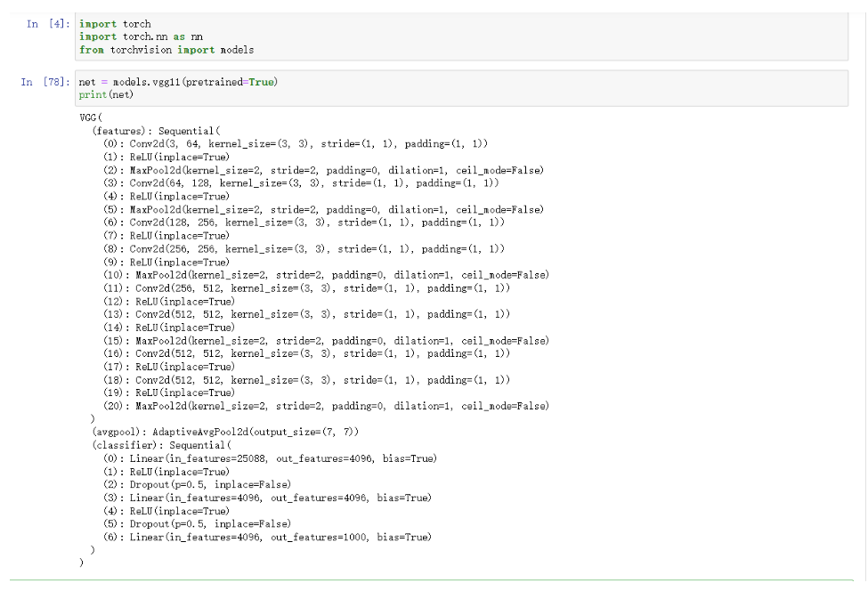The height and width of the screenshot is (591, 868).
Task: Click the import cell code area
Action: pyautogui.click(x=462, y=36)
